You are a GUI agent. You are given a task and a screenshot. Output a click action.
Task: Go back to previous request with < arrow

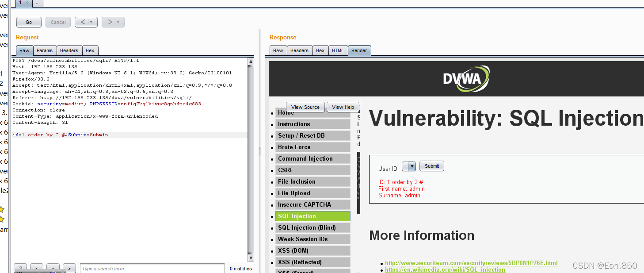click(x=82, y=22)
